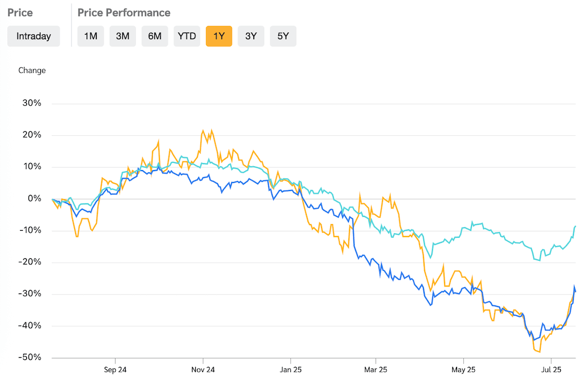Switch chart to 3Y range
588x381 pixels.
[x=251, y=36]
